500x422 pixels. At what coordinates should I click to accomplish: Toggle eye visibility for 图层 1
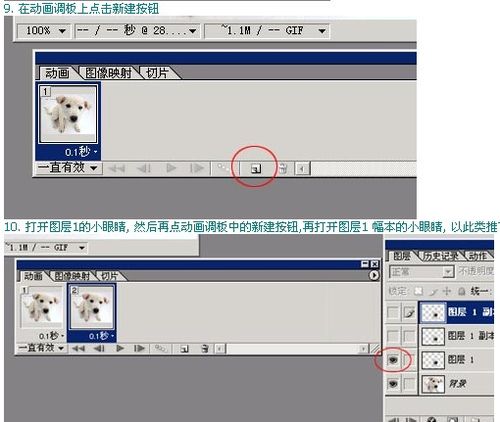393,360
